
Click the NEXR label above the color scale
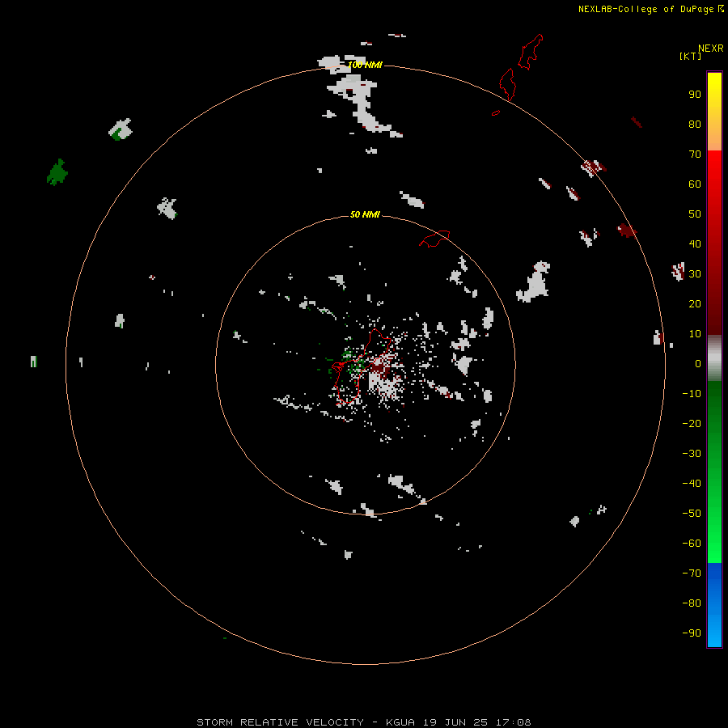(x=711, y=49)
